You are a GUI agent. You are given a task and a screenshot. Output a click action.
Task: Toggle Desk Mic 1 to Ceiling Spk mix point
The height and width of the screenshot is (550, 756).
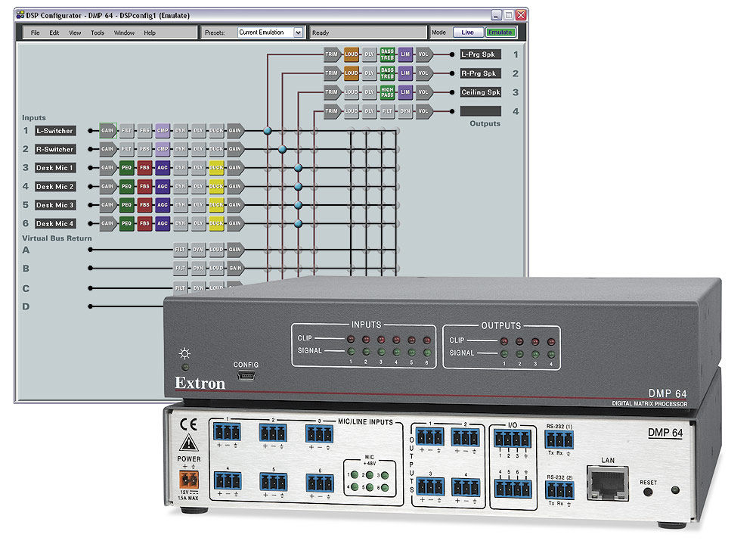[x=299, y=167]
